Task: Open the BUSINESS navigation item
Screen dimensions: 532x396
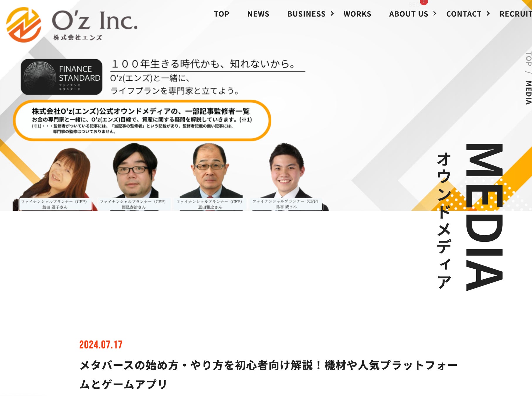Action: click(306, 14)
